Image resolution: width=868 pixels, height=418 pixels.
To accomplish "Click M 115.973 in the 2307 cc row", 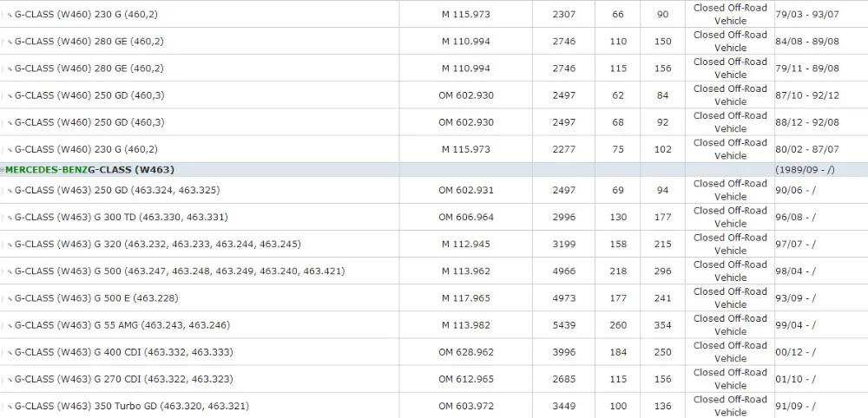I will [466, 15].
